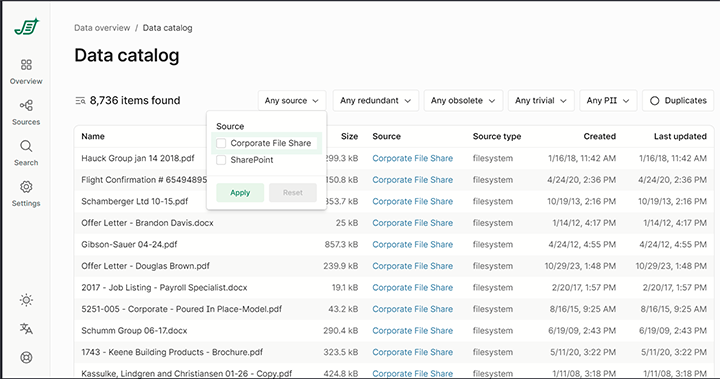Sort by Last updated column header
This screenshot has height=379, width=720.
click(680, 136)
